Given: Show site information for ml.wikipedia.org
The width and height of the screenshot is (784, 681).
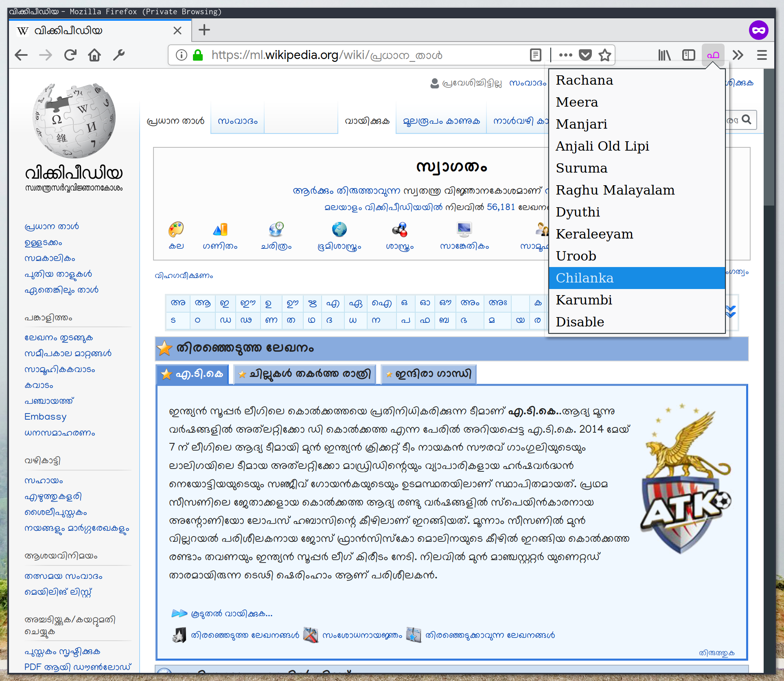Looking at the screenshot, I should click(x=182, y=55).
